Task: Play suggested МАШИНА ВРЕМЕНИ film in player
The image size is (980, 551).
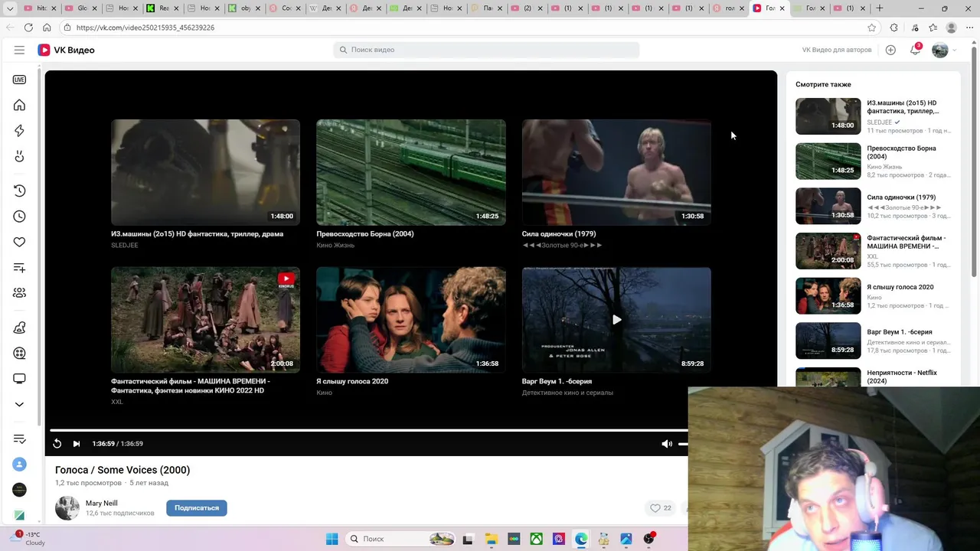Action: (205, 320)
